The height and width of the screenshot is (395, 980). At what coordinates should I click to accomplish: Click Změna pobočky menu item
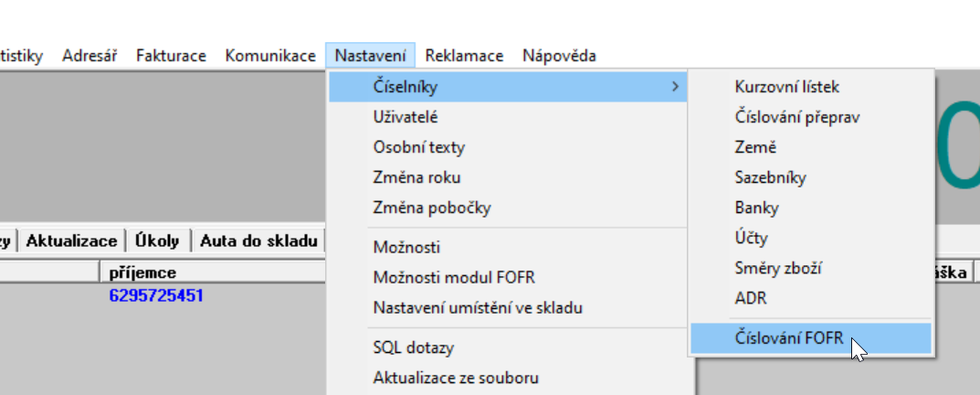432,208
